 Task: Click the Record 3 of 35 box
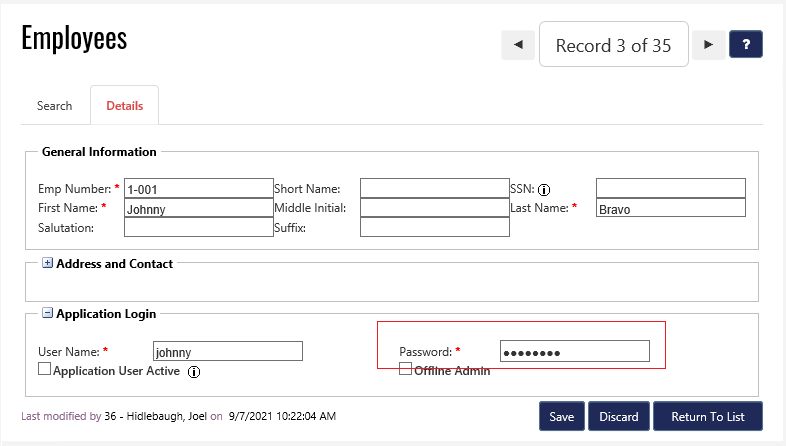pos(613,45)
